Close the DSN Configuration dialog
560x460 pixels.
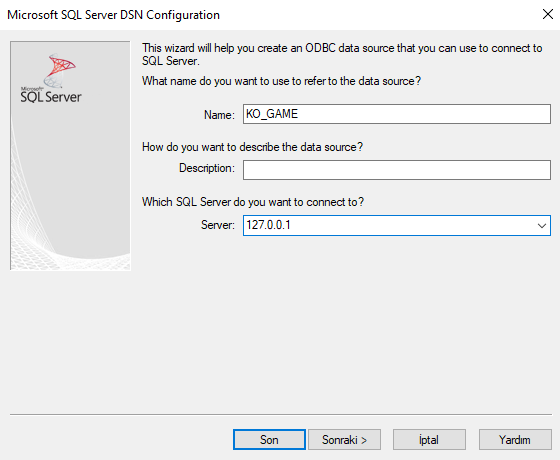click(x=548, y=15)
